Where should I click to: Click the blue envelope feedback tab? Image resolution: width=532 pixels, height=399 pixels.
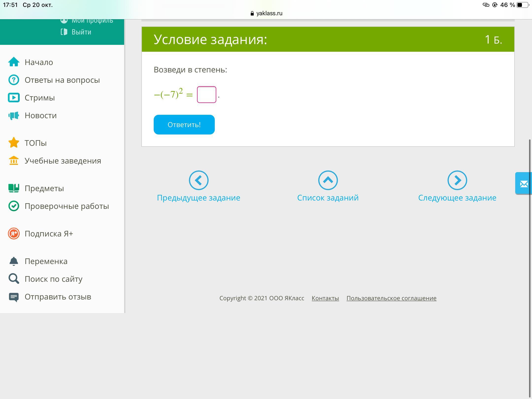(x=524, y=184)
